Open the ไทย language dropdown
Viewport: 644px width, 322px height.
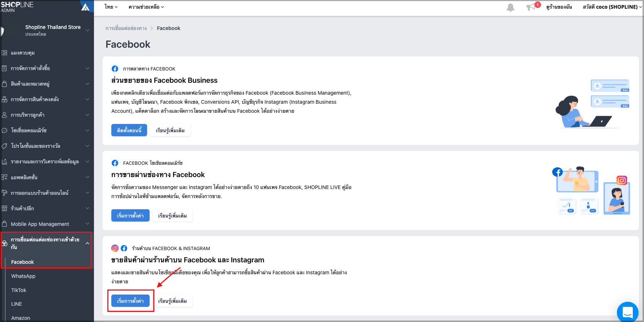pos(111,7)
